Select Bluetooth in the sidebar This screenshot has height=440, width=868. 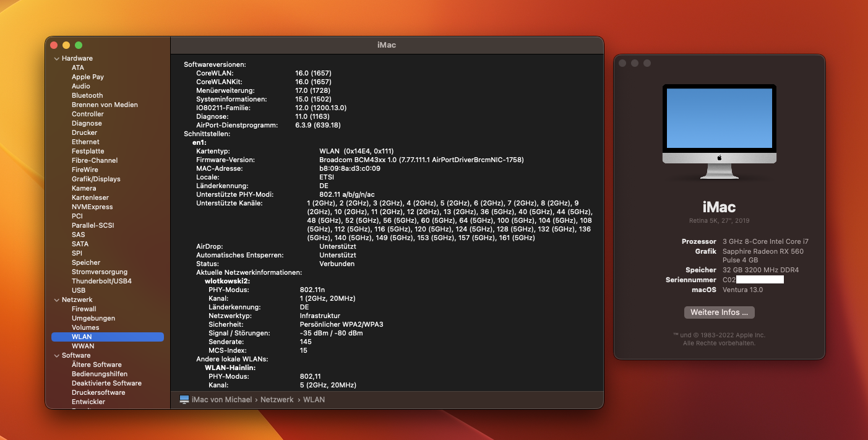87,95
